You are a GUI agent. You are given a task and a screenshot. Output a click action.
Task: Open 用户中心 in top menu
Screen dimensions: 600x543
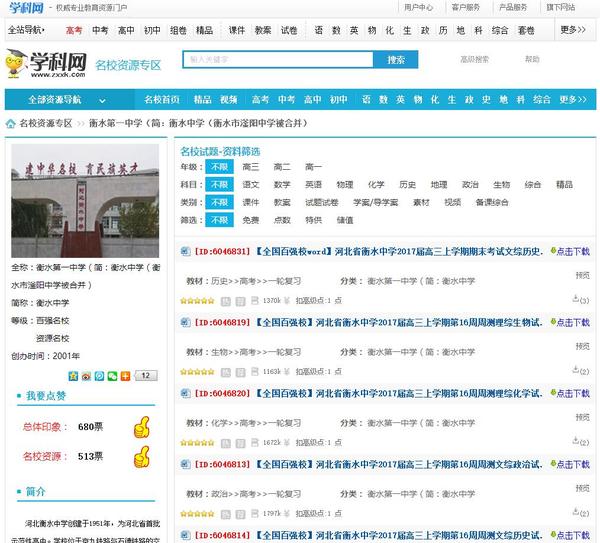[418, 7]
